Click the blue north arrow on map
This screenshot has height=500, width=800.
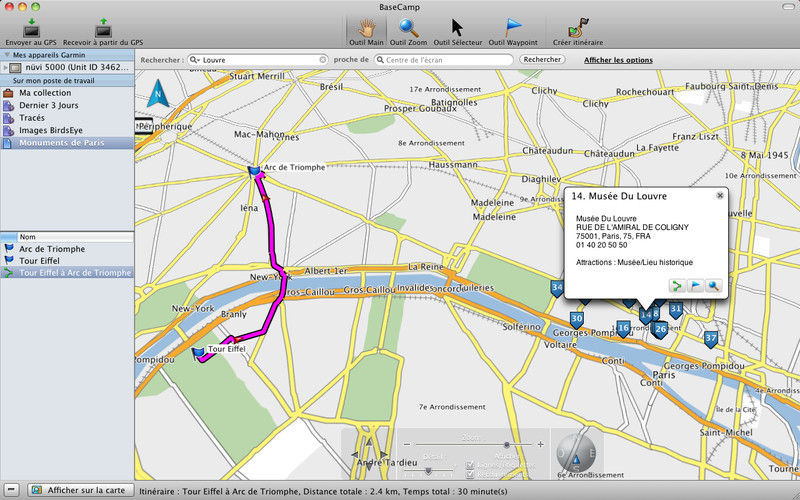coord(158,93)
